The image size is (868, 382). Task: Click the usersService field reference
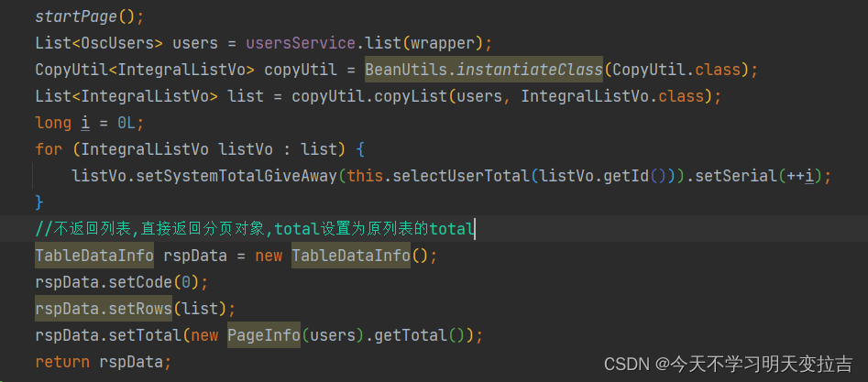302,43
